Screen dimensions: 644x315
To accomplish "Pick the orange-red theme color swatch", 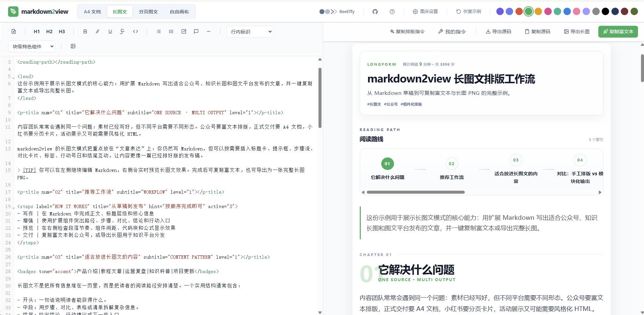I will tap(519, 11).
